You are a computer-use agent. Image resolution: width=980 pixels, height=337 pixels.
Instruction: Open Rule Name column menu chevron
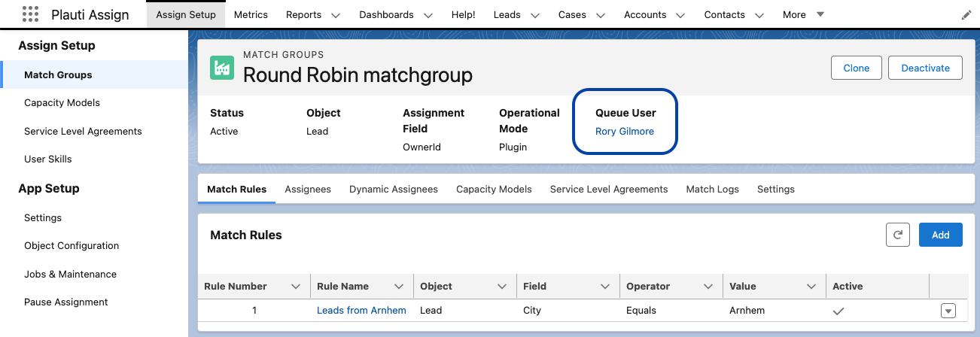pos(398,287)
